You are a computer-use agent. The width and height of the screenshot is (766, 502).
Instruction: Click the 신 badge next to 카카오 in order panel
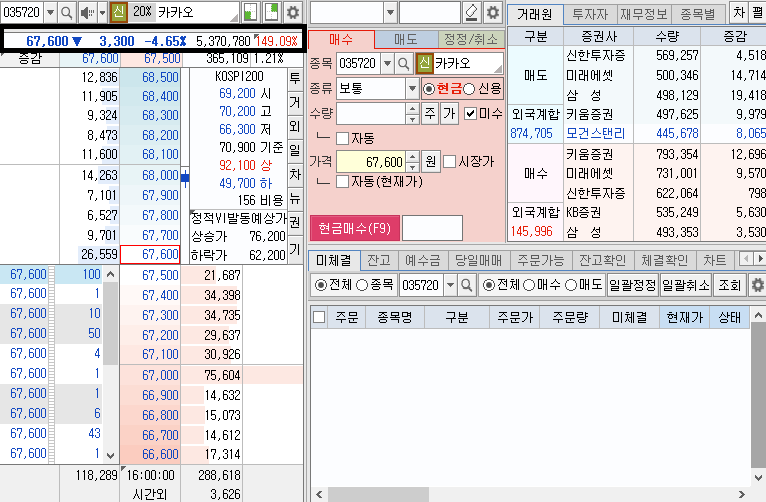coord(425,63)
